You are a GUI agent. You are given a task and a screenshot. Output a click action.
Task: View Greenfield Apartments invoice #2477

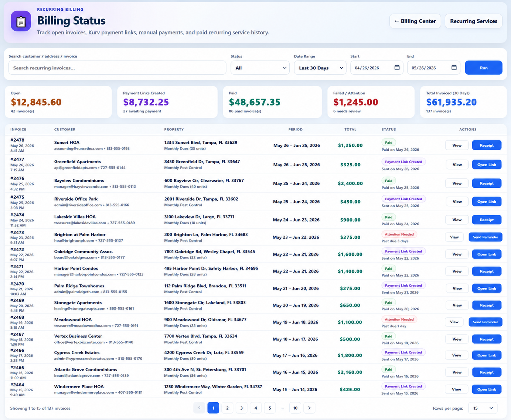pos(457,165)
